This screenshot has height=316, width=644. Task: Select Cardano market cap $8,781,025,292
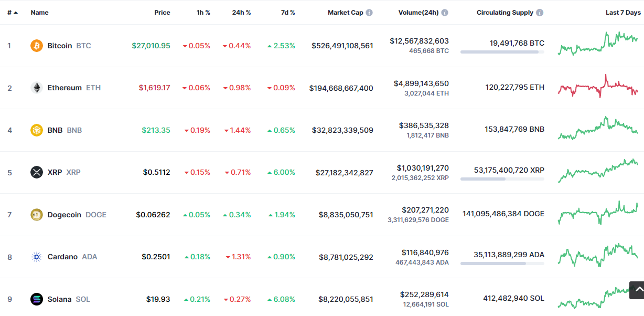point(346,257)
